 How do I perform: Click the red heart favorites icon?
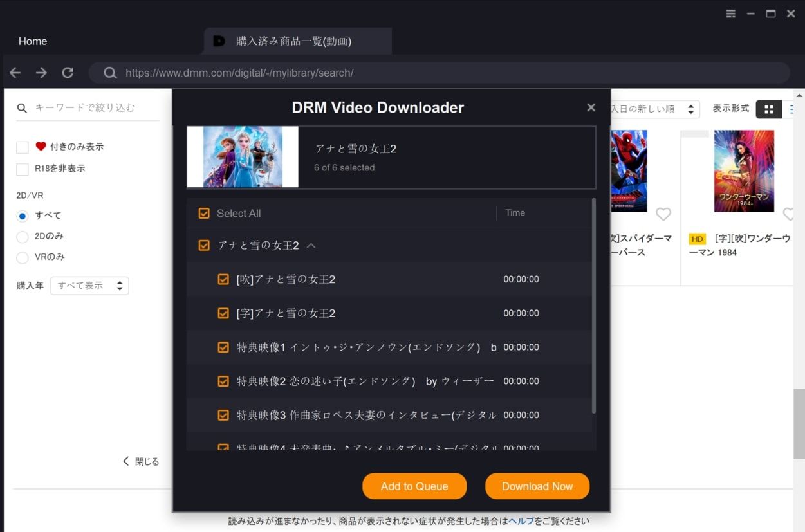(x=41, y=147)
